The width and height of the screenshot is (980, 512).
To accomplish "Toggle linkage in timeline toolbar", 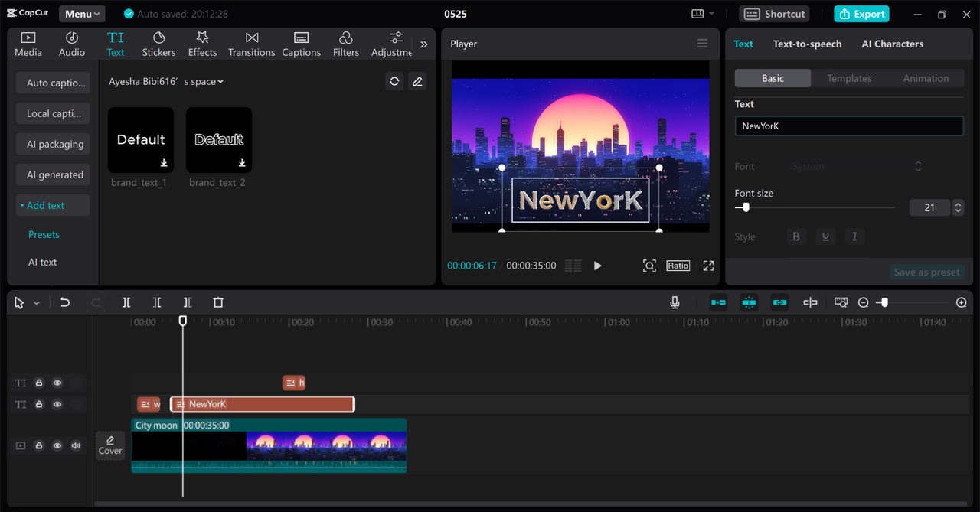I will click(779, 302).
